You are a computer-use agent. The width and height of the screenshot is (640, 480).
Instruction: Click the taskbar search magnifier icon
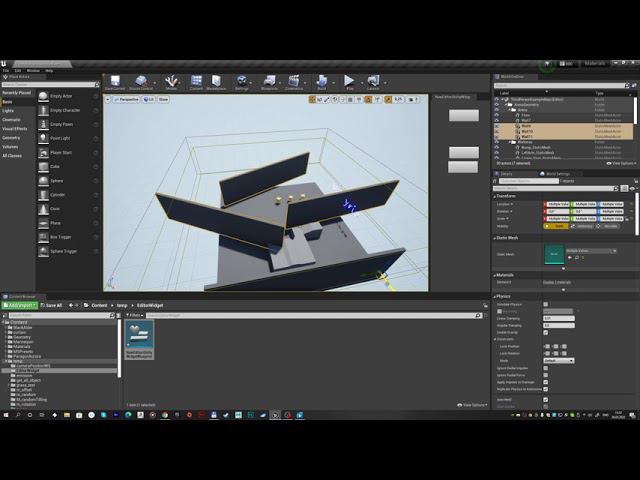[x=18, y=415]
